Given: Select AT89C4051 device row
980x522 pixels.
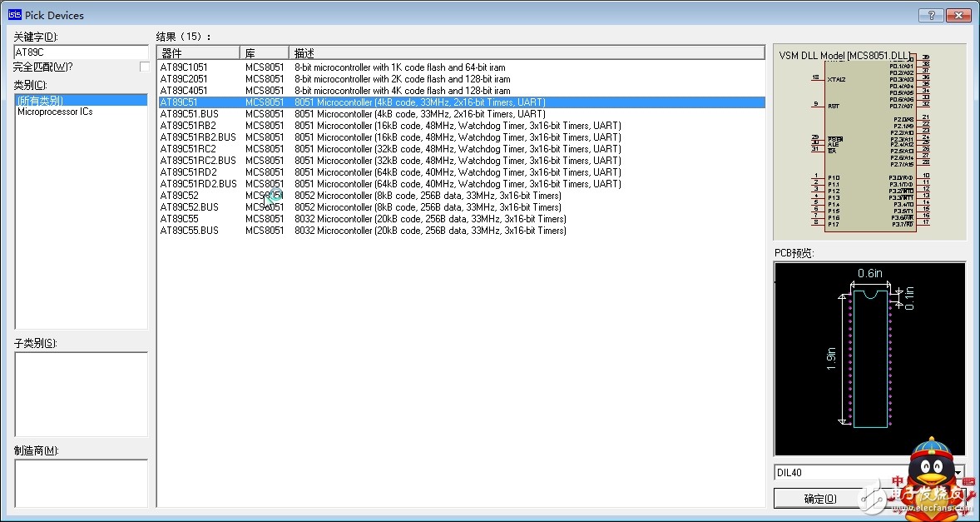Looking at the screenshot, I should click(x=461, y=91).
